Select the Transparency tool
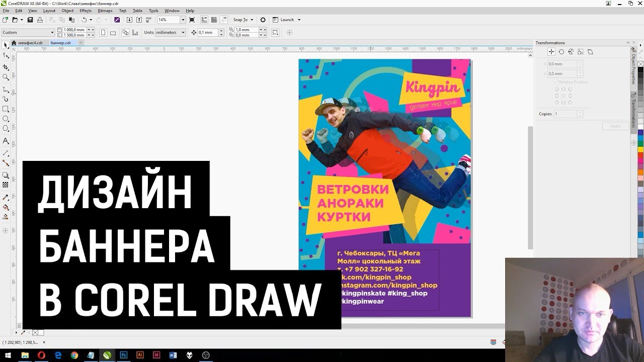Image resolution: width=644 pixels, height=362 pixels. point(6,185)
